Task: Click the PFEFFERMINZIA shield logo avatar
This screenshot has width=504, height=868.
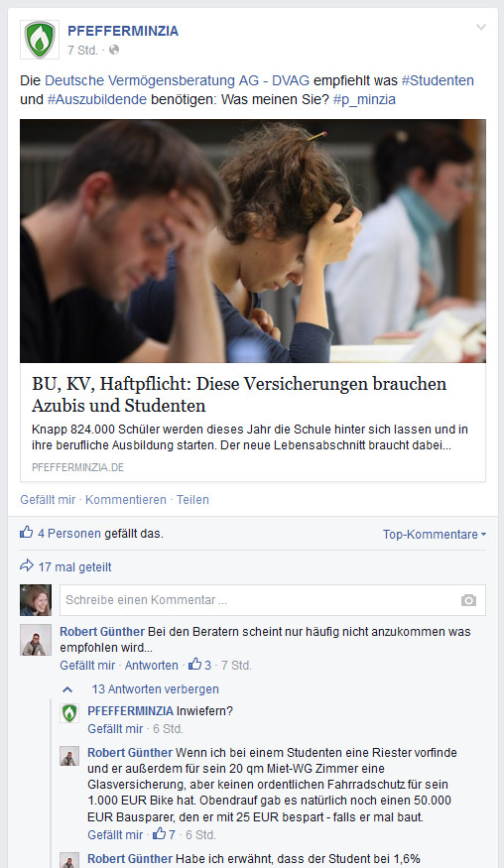Action: [x=40, y=40]
